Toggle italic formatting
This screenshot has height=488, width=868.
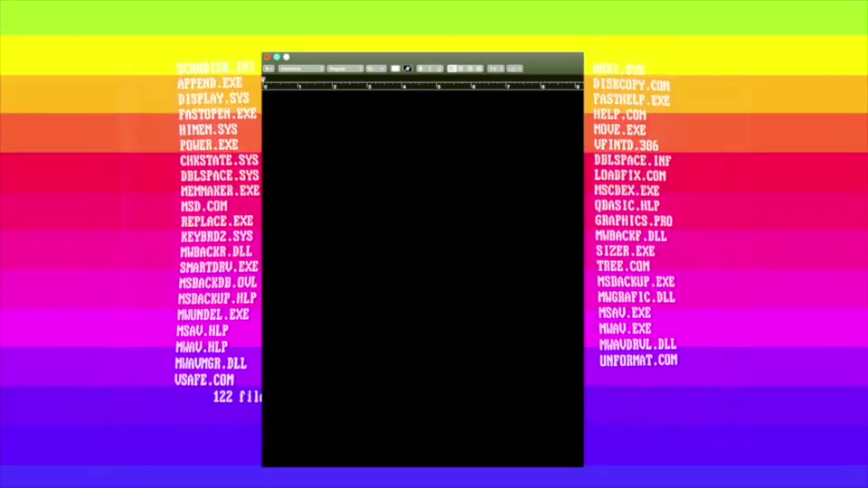tap(429, 69)
